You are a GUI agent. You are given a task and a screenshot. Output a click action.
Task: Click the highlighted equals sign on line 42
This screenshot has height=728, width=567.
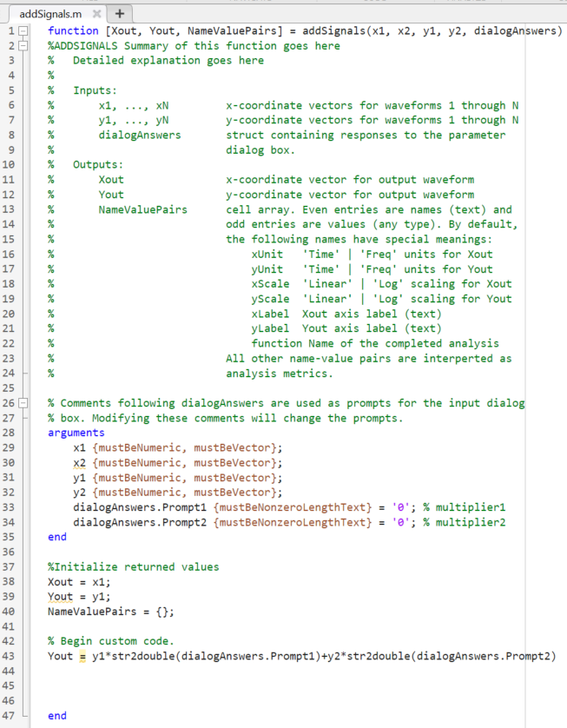tap(83, 656)
